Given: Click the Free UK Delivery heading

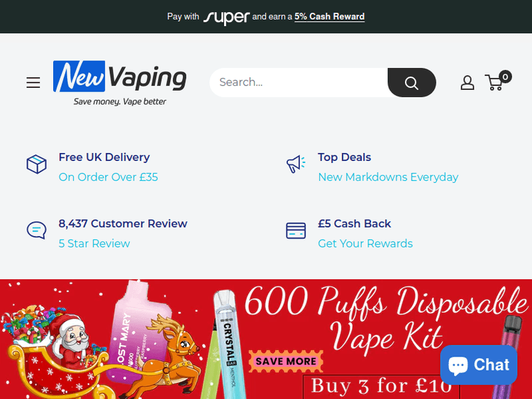Looking at the screenshot, I should pos(104,157).
